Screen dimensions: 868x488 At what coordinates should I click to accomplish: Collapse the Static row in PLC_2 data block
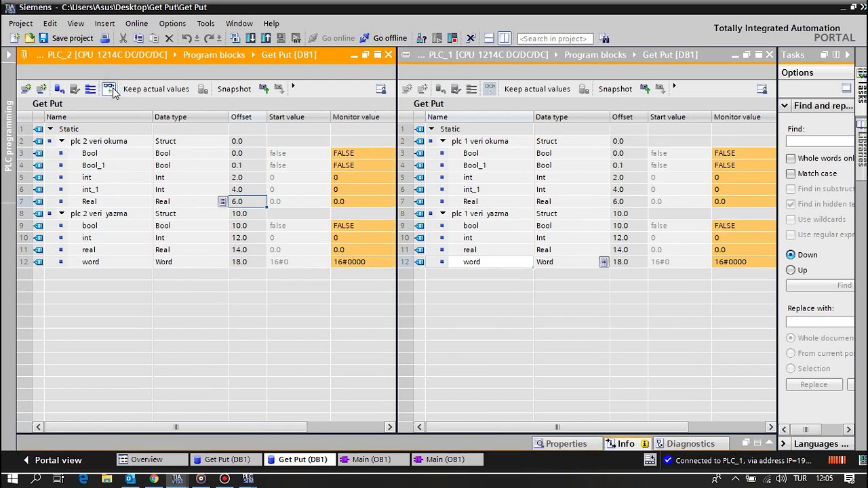50,129
